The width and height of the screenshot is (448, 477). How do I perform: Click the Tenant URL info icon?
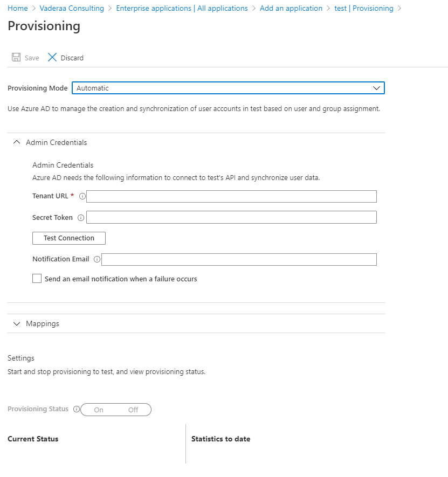coord(82,196)
